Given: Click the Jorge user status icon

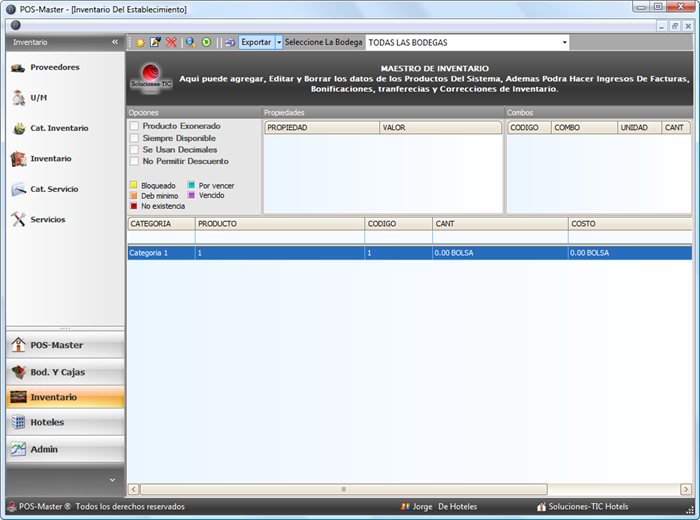Looking at the screenshot, I should [405, 507].
